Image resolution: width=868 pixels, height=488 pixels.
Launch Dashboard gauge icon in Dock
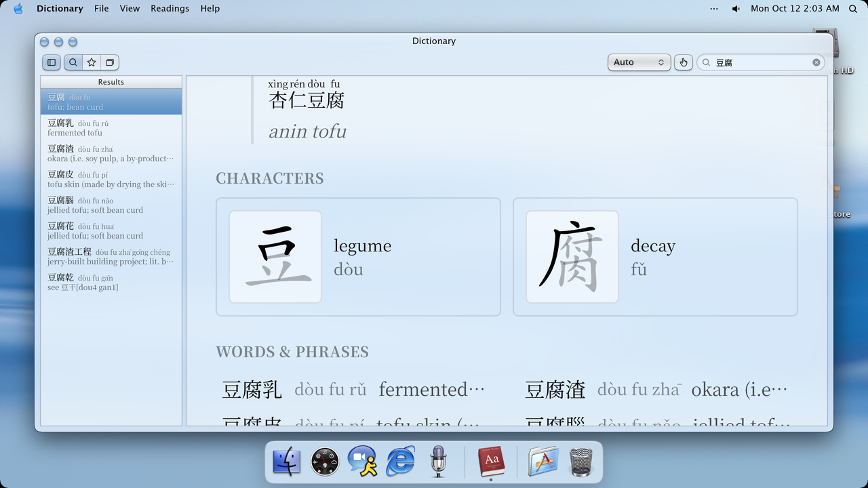(x=325, y=462)
